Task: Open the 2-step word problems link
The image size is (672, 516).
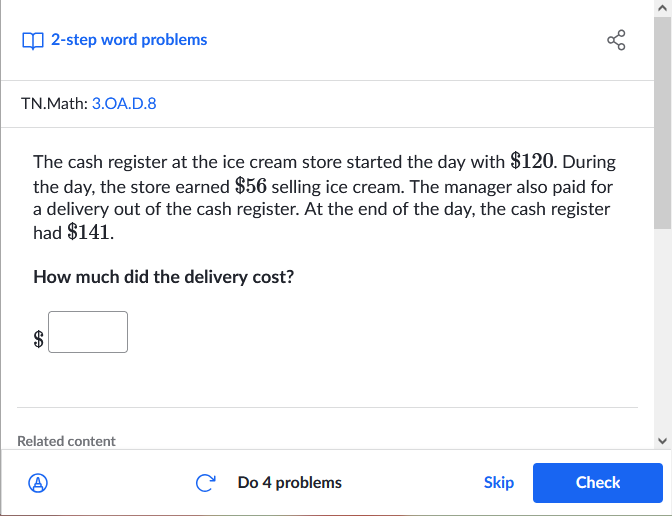Action: (x=129, y=40)
